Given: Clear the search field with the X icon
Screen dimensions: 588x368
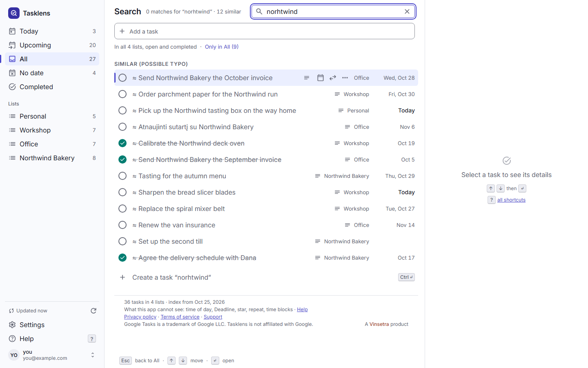Looking at the screenshot, I should point(407,11).
